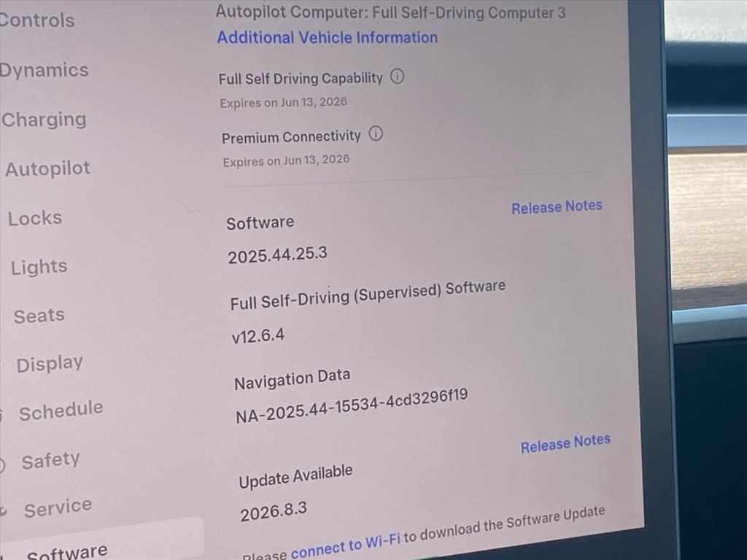The height and width of the screenshot is (560, 747).
Task: Open the Display settings
Action: click(x=50, y=363)
